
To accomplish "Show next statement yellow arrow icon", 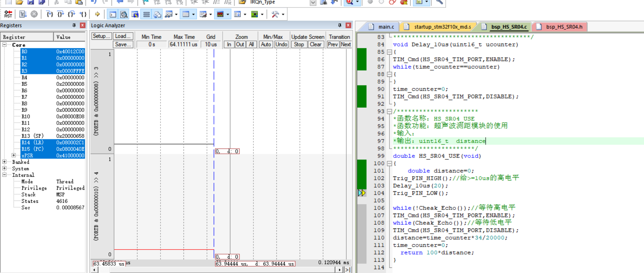I will [97, 14].
